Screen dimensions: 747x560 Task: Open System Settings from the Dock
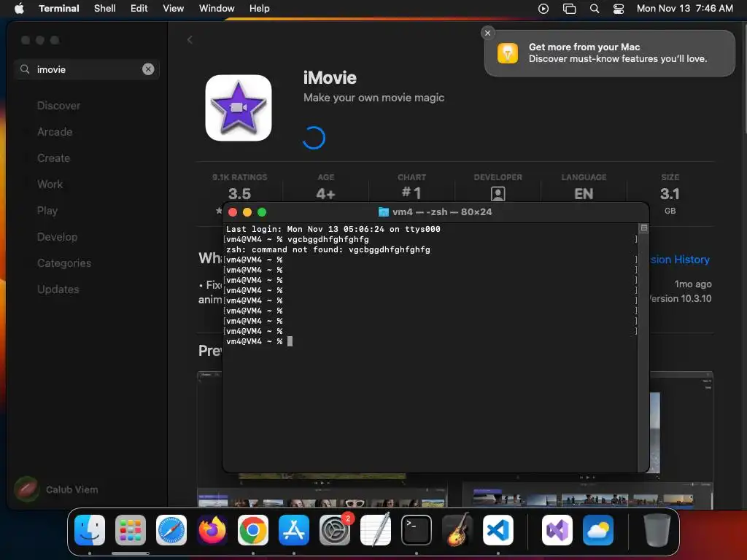[335, 530]
